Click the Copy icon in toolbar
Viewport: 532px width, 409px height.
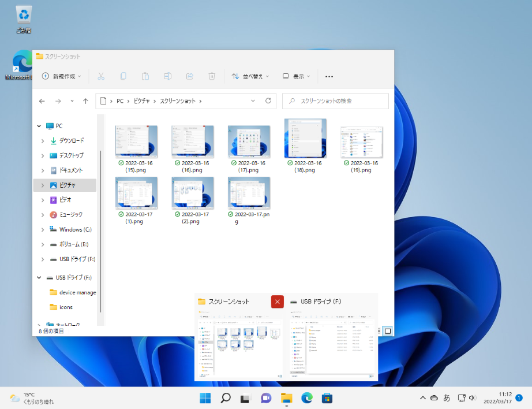[123, 76]
